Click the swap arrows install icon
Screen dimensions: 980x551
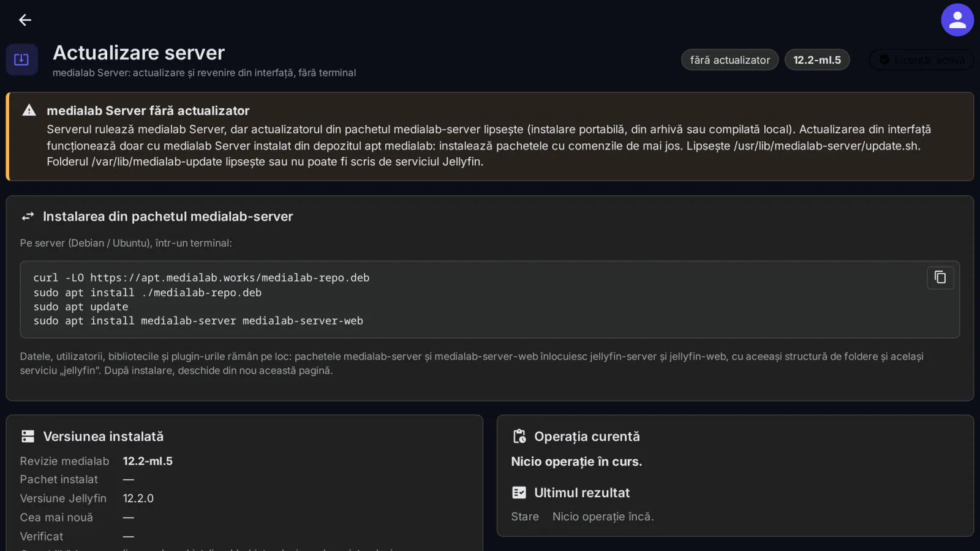coord(28,217)
